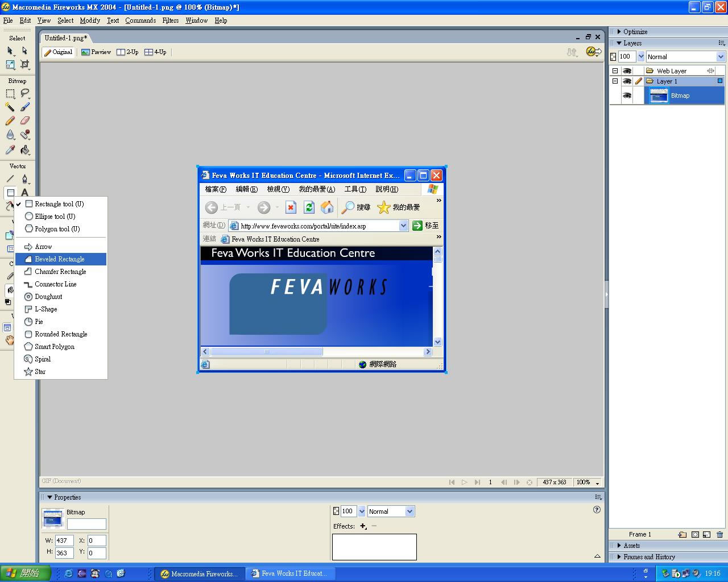Image resolution: width=728 pixels, height=582 pixels.
Task: Select the Brush tool
Action: [24, 107]
